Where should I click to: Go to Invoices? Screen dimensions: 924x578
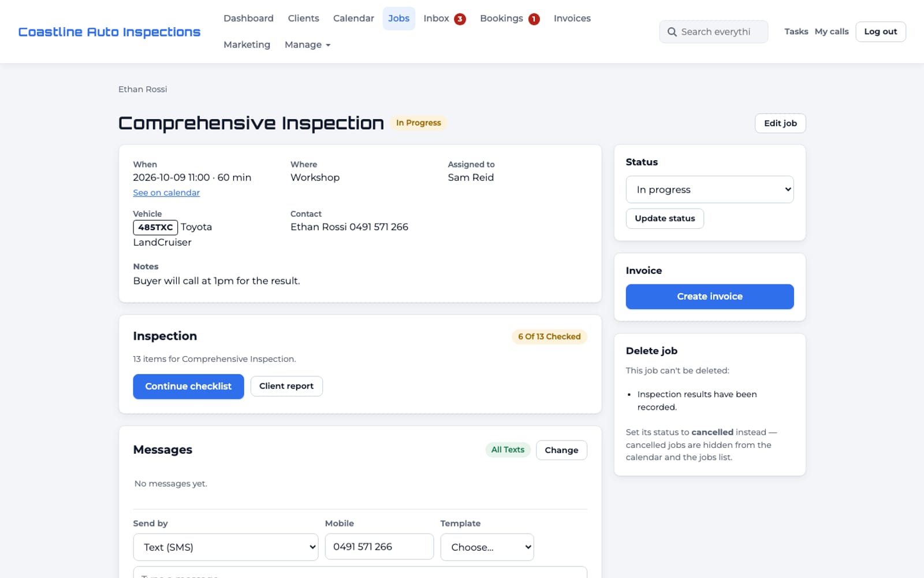pyautogui.click(x=572, y=18)
